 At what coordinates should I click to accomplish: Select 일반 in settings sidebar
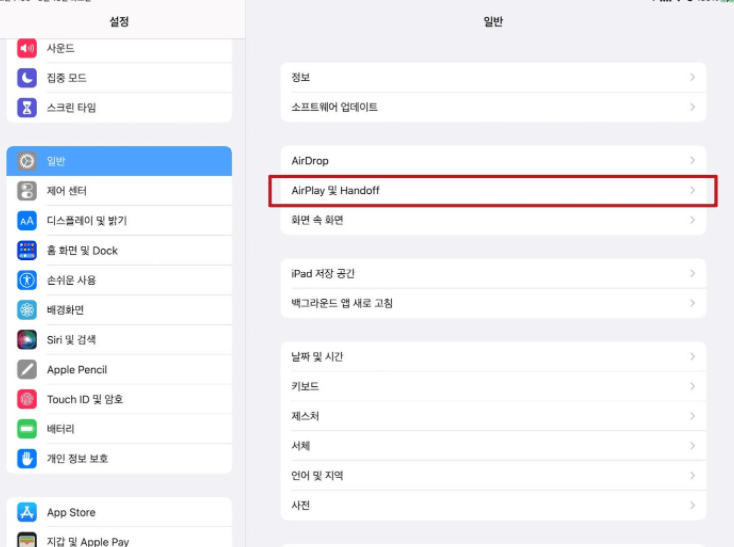(x=119, y=161)
